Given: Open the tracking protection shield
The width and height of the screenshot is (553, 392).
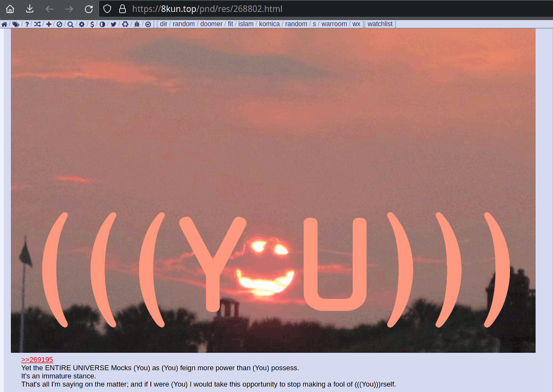Looking at the screenshot, I should tap(107, 9).
